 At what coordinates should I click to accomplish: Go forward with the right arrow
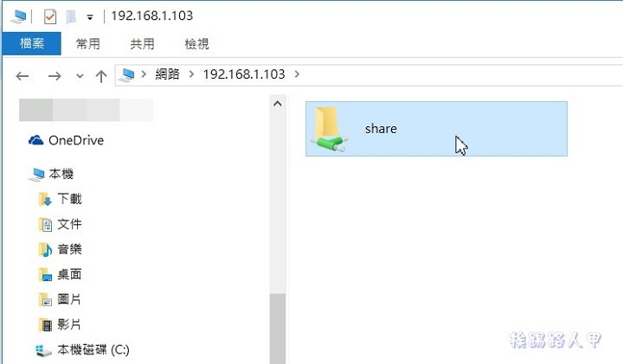(55, 75)
